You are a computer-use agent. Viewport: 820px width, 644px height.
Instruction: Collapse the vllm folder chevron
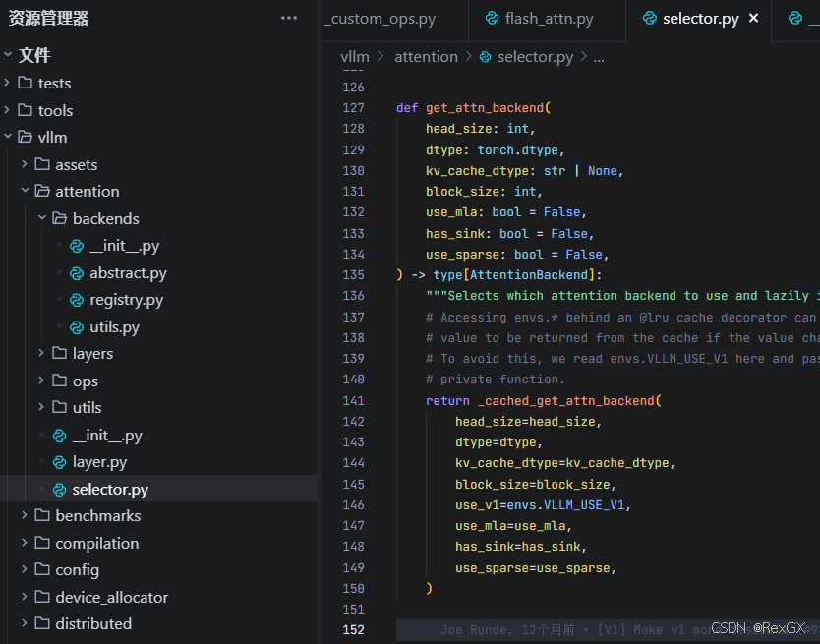(x=7, y=136)
